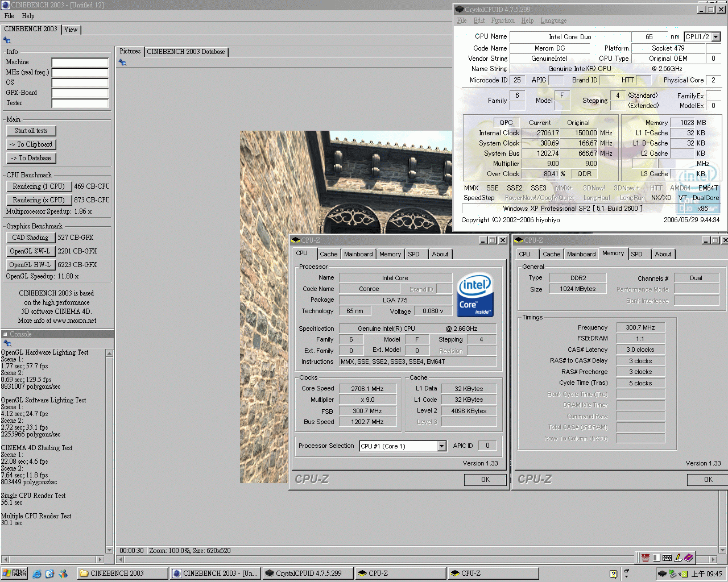Open Outlook Express from quick launch bar
Screen dimensions: 728x582
click(50, 573)
